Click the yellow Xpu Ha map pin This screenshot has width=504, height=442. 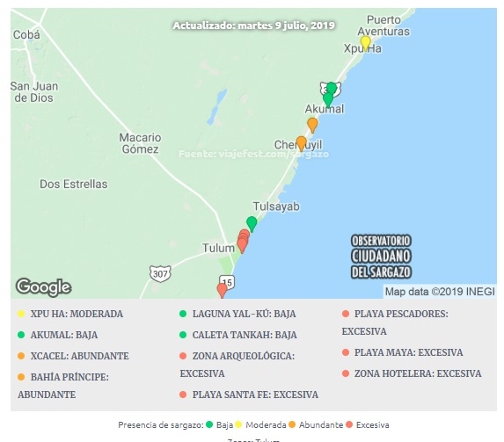pos(365,43)
